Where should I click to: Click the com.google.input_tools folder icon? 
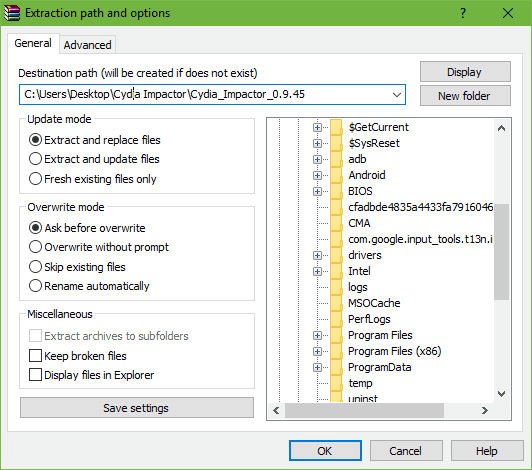(x=336, y=239)
